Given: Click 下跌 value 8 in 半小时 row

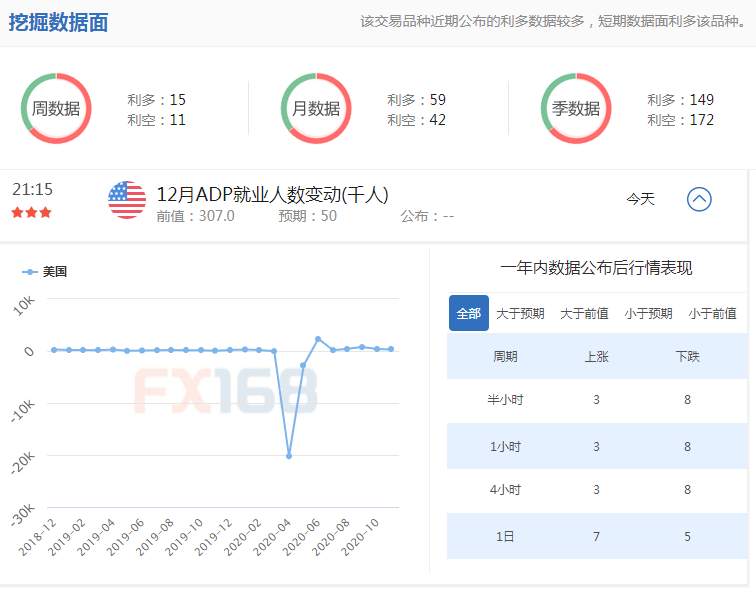Looking at the screenshot, I should [688, 400].
